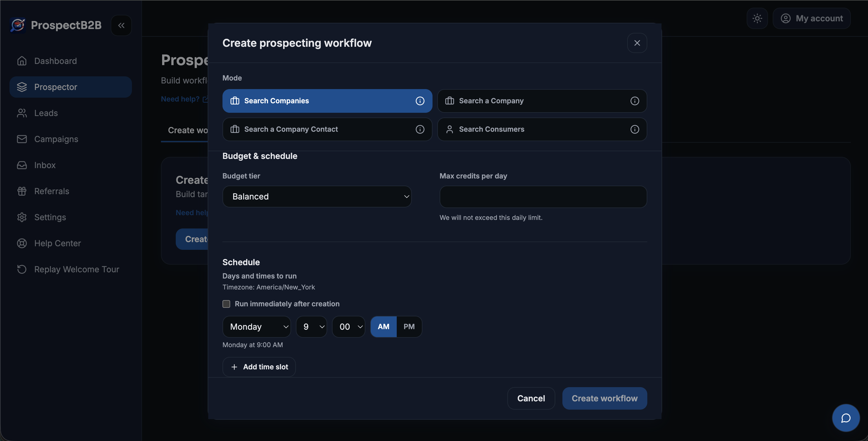
Task: Select the Referrals gift icon
Action: 22,191
